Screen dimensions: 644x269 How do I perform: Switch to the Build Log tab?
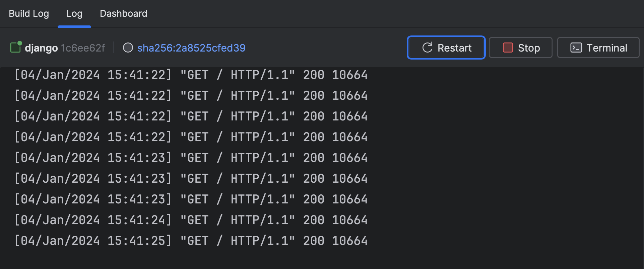pos(29,14)
